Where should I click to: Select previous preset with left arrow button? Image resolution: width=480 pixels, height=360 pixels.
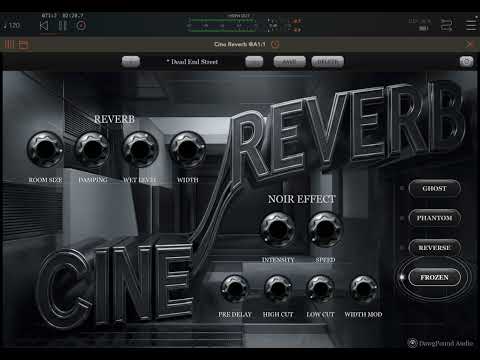[131, 62]
